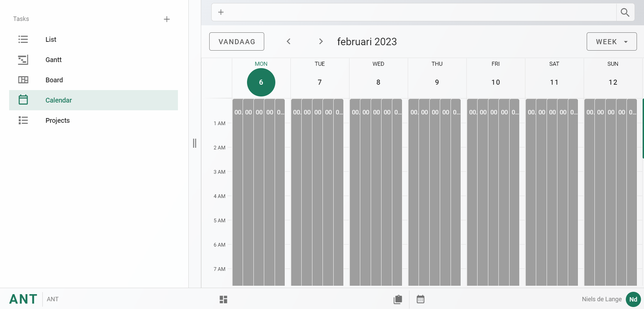Click the List view icon in sidebar
The width and height of the screenshot is (644, 309).
(23, 39)
